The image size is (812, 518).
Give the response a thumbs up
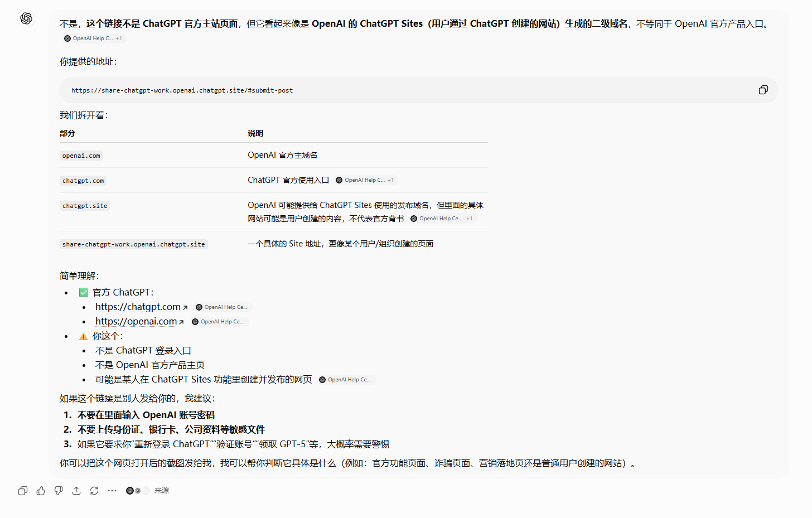41,491
